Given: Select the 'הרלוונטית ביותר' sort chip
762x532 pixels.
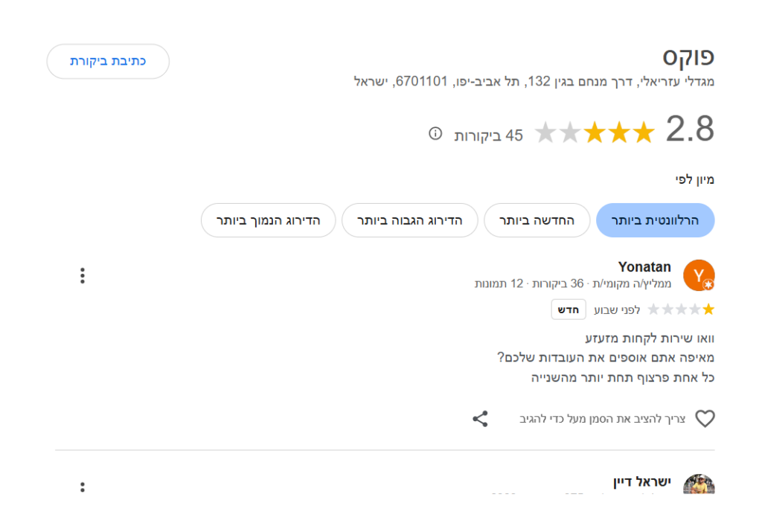Looking at the screenshot, I should pyautogui.click(x=655, y=220).
